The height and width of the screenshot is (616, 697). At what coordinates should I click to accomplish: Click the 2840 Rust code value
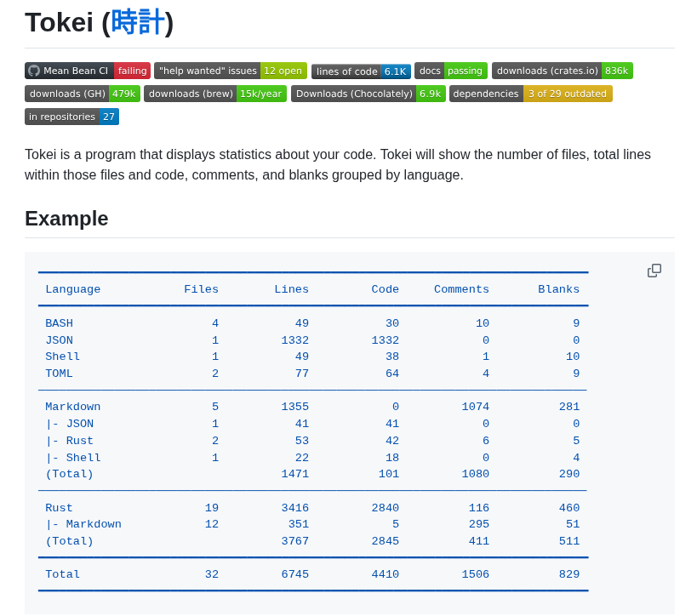coord(386,508)
